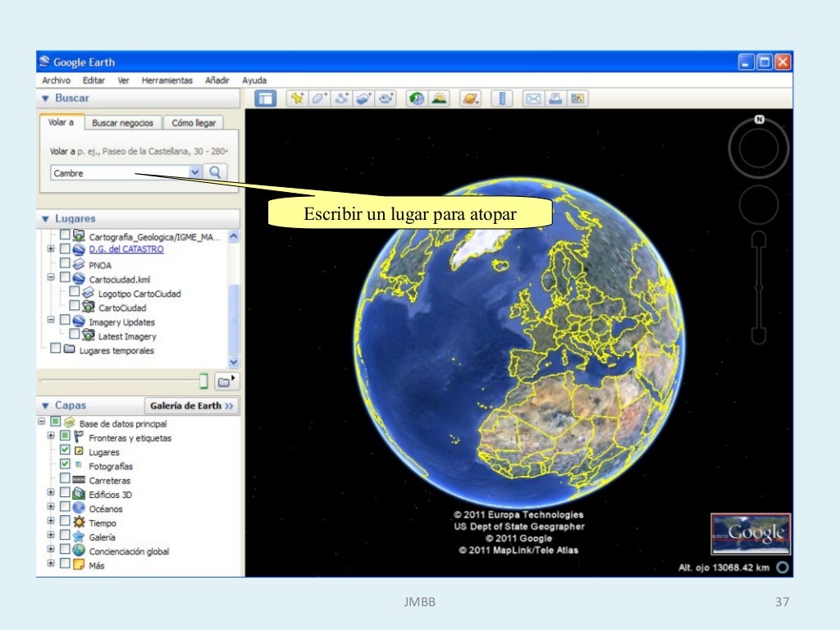Click the streaming status circle icon
The width and height of the screenshot is (840, 630).
[782, 568]
